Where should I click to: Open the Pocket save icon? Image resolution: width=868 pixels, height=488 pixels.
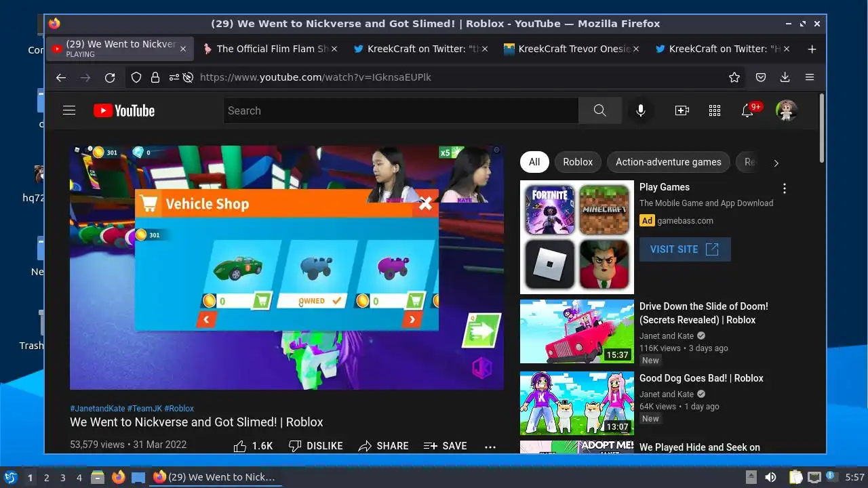pyautogui.click(x=761, y=77)
